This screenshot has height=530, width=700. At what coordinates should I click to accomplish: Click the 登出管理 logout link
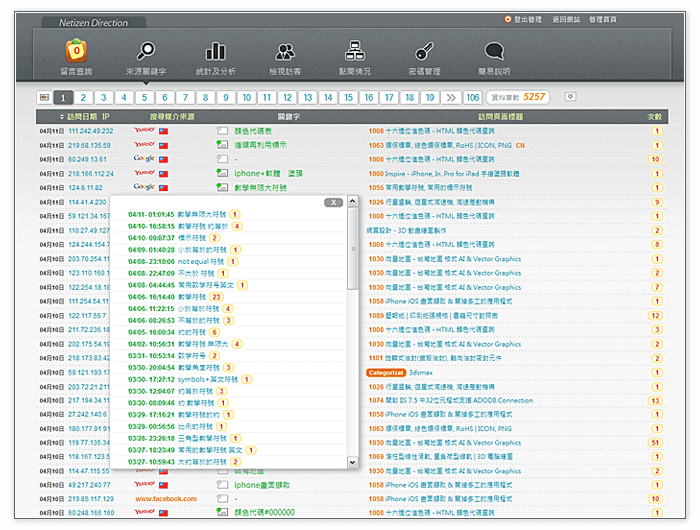(526, 19)
